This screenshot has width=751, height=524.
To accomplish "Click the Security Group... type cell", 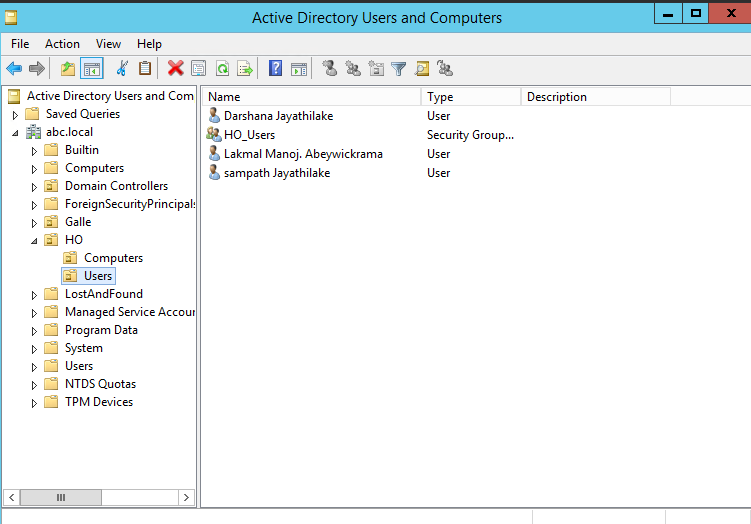I will pyautogui.click(x=470, y=135).
